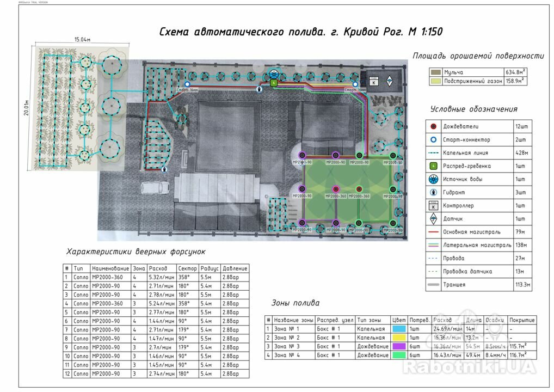Select the 113.3м trench length value

pos(523,285)
